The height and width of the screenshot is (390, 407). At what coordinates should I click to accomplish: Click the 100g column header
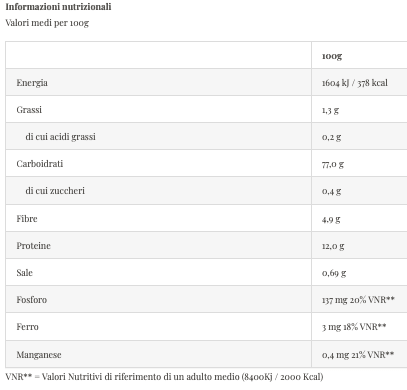[332, 56]
